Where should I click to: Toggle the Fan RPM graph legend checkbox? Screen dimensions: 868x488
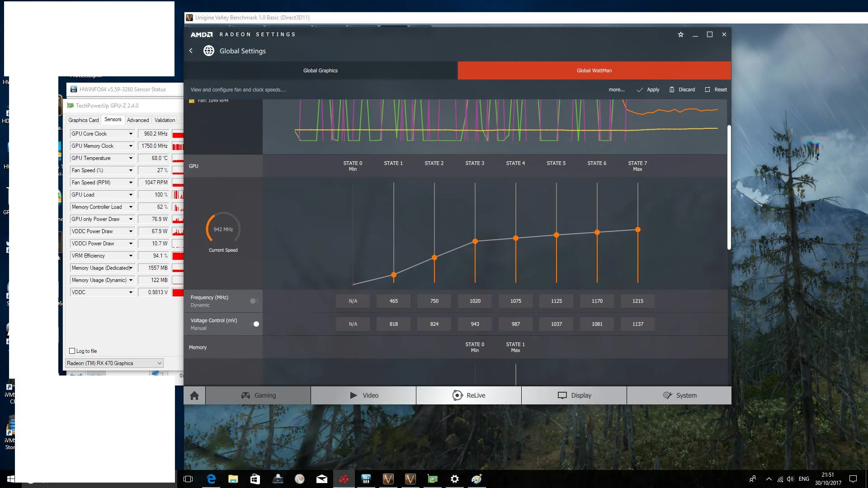191,101
